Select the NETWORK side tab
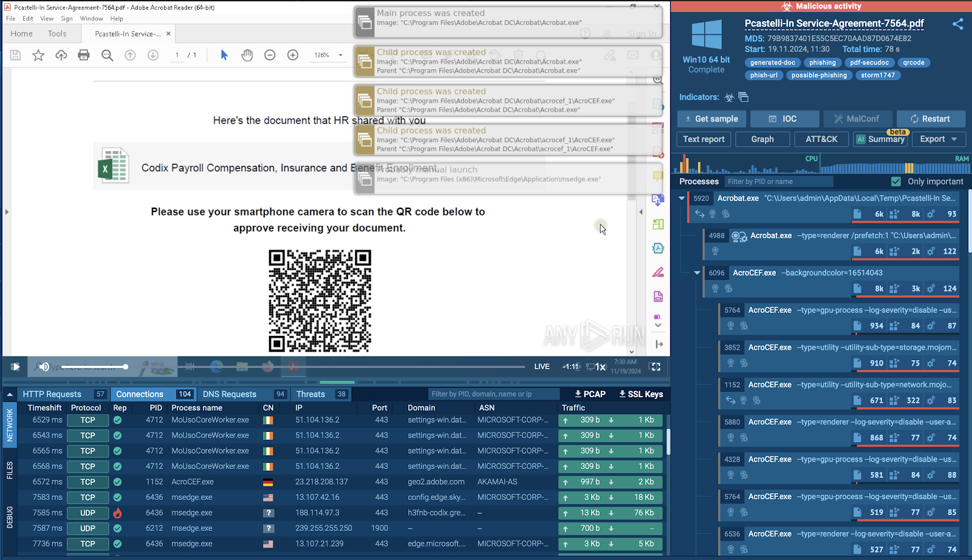The height and width of the screenshot is (560, 972). 10,425
